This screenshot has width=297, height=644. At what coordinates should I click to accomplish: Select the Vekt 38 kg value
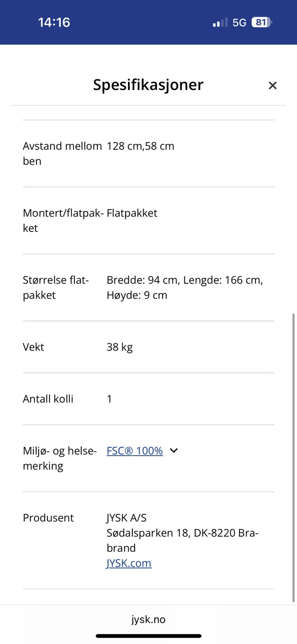tap(120, 347)
